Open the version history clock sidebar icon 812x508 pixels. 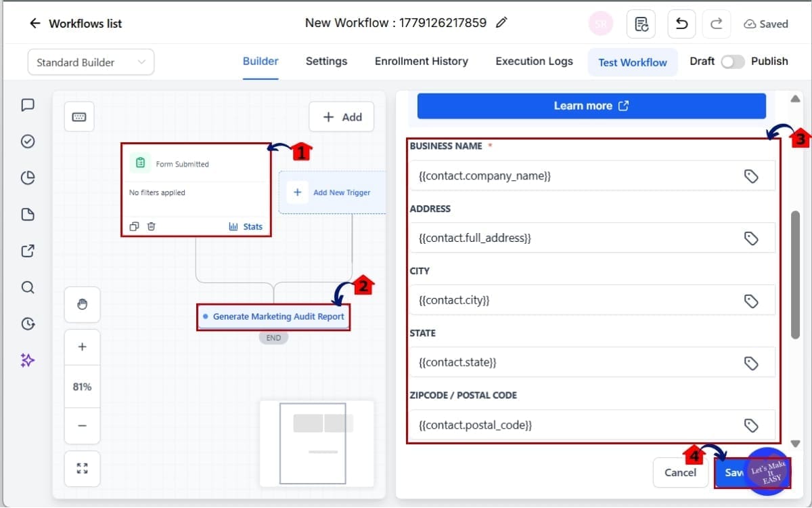click(28, 324)
